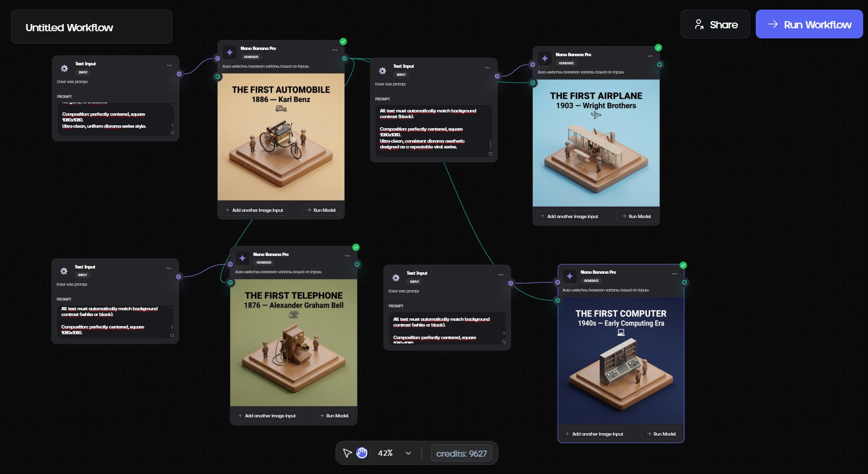Click the Run Workflow button
The image size is (868, 474).
(x=809, y=24)
